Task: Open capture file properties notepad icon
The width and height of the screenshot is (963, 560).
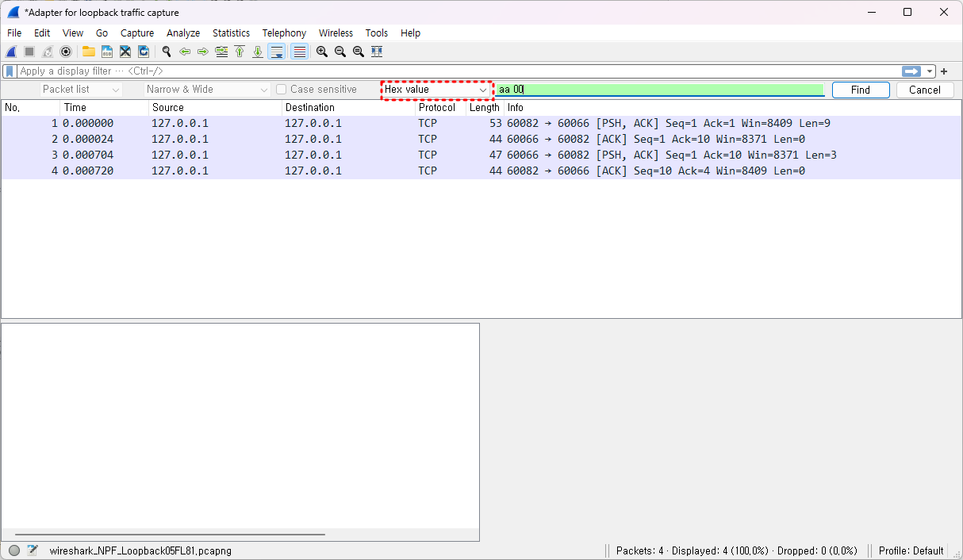Action: (x=33, y=550)
